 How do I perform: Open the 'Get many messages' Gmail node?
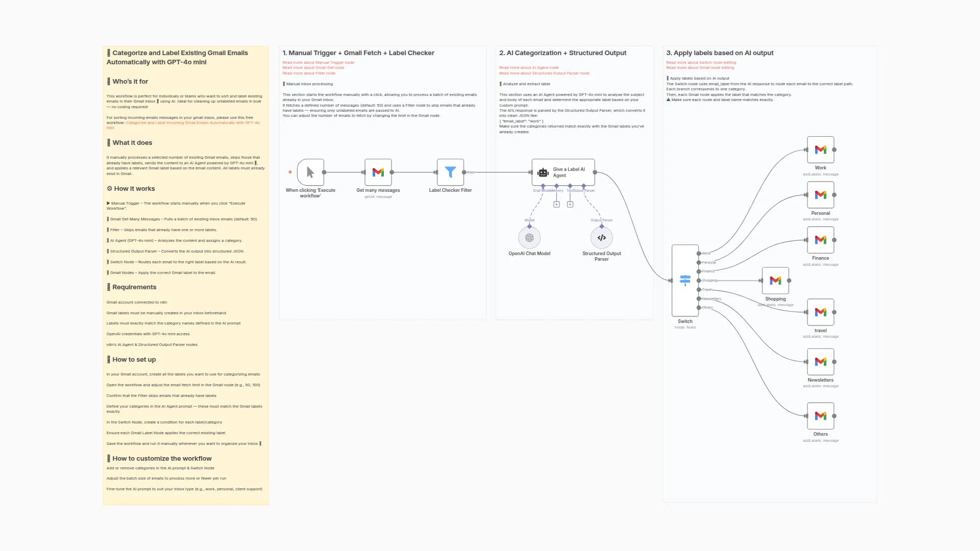point(378,172)
